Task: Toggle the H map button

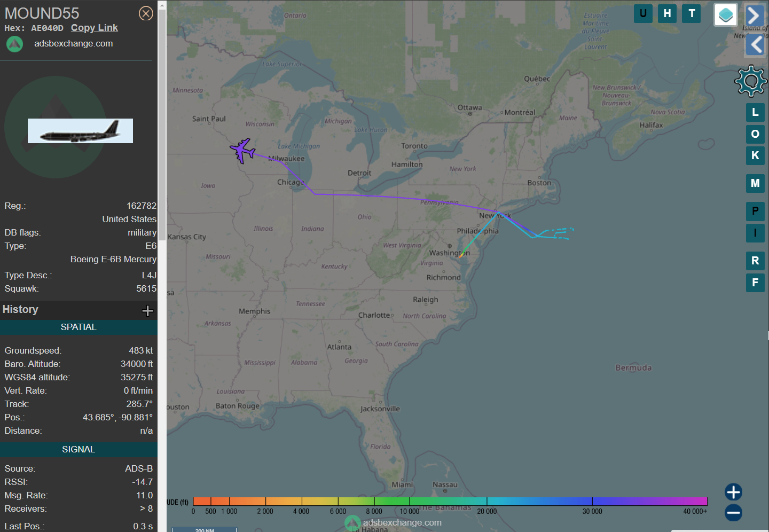Action: point(667,13)
